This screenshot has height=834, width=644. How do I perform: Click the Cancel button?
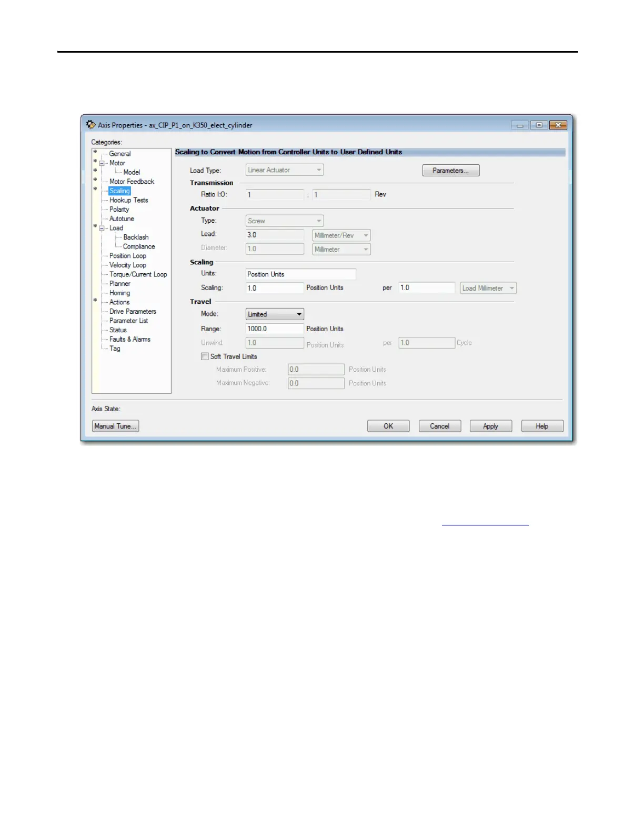[x=440, y=426]
